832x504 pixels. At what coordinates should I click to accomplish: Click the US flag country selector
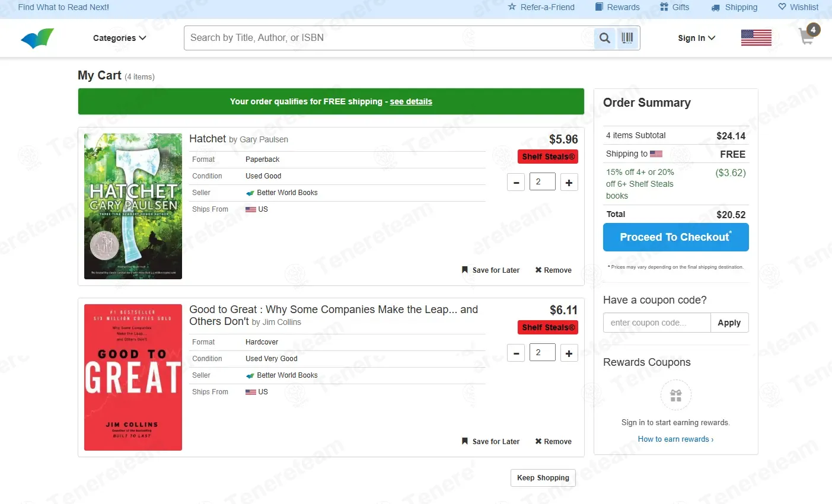pyautogui.click(x=756, y=37)
